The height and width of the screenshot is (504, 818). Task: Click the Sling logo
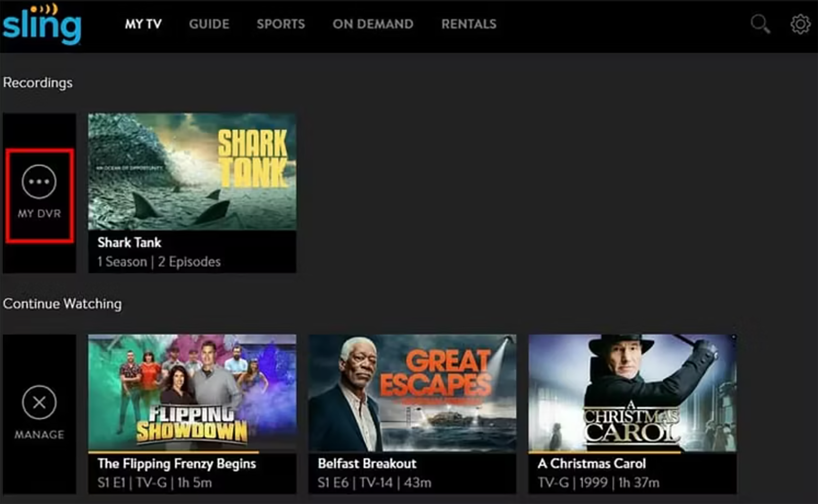click(42, 25)
